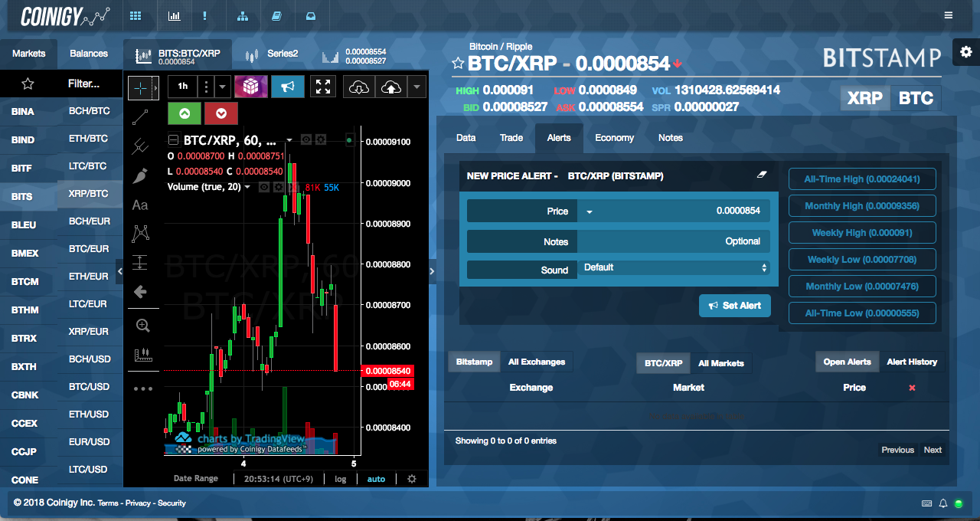Open the inbox tray icon in top bar
The image size is (980, 521).
click(310, 15)
